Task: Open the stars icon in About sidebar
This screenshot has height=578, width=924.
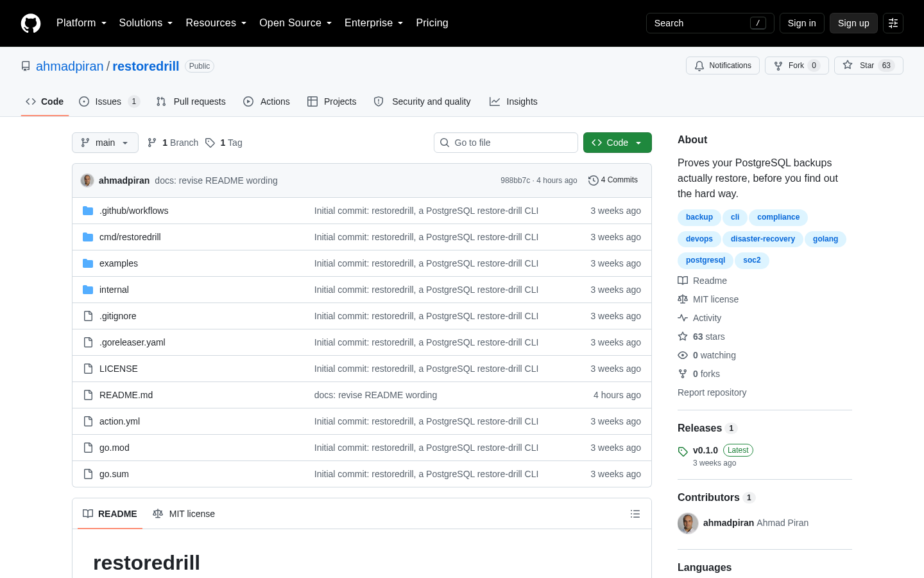Action: 683,337
